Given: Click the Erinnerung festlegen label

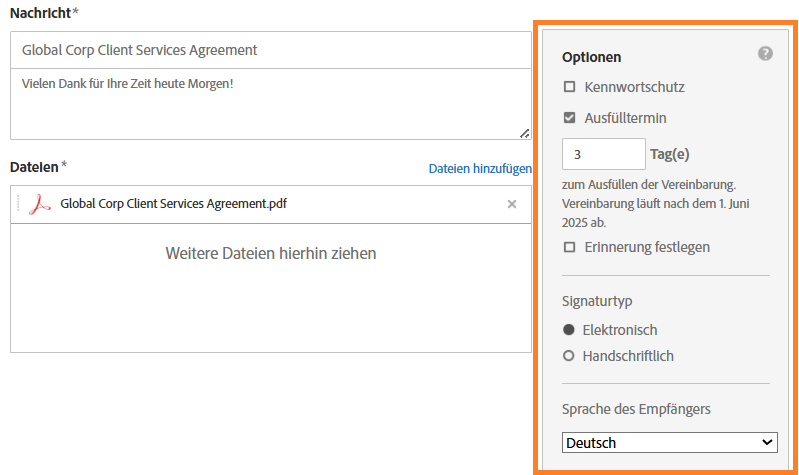Looking at the screenshot, I should (x=647, y=247).
